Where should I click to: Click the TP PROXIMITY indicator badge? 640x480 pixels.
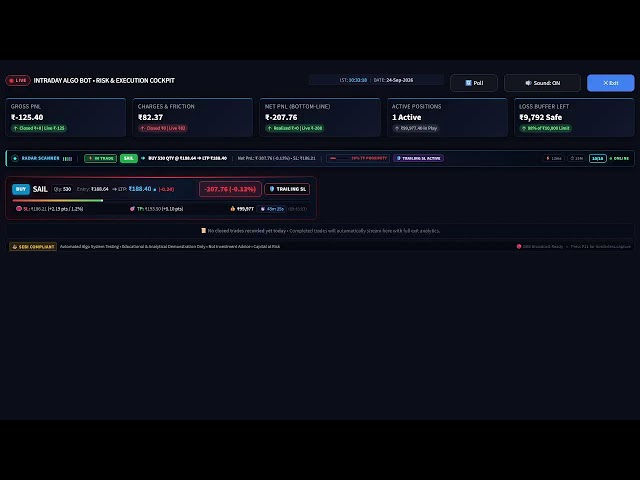point(358,158)
